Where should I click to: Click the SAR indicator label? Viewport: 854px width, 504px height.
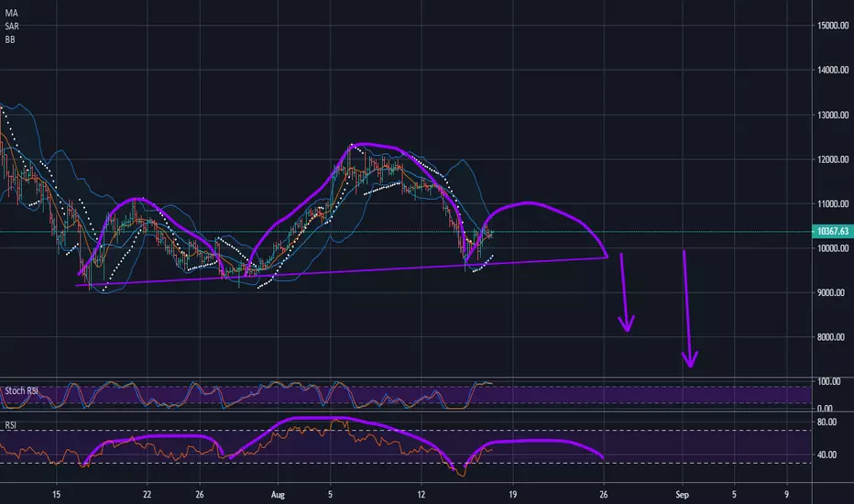coord(12,27)
